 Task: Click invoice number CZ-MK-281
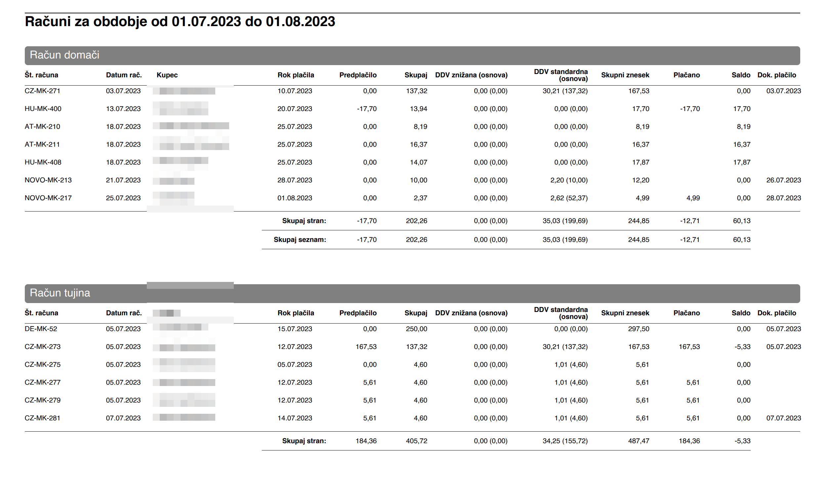(42, 418)
